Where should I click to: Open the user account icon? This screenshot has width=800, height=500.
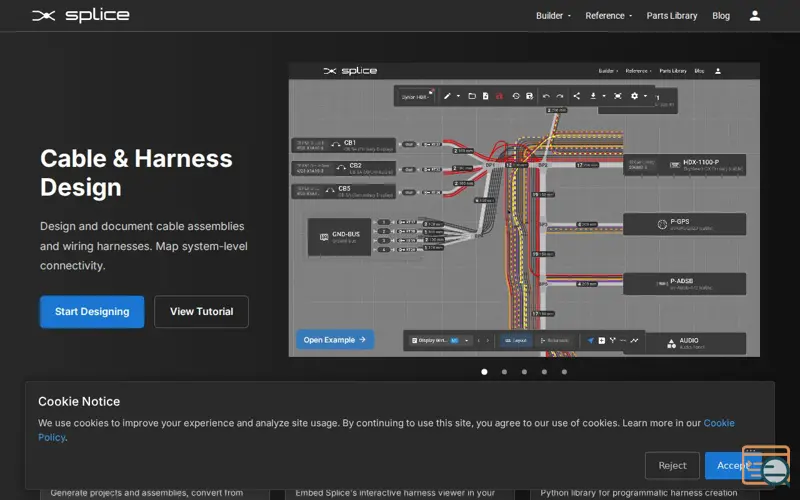point(755,16)
